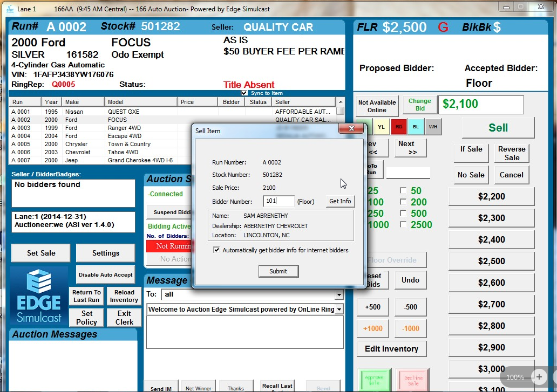557x392 pixels.
Task: Toggle automatically get bidder info checkbox
Action: click(216, 250)
